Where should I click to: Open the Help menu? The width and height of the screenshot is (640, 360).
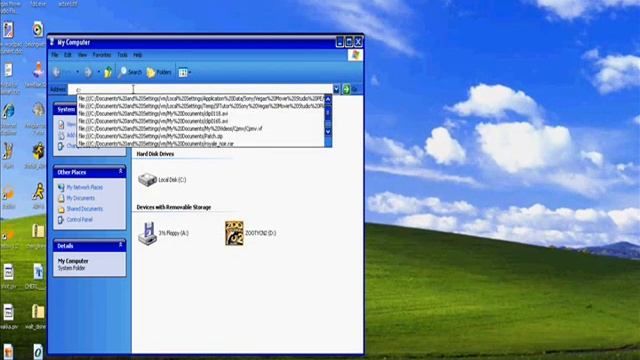[138, 55]
